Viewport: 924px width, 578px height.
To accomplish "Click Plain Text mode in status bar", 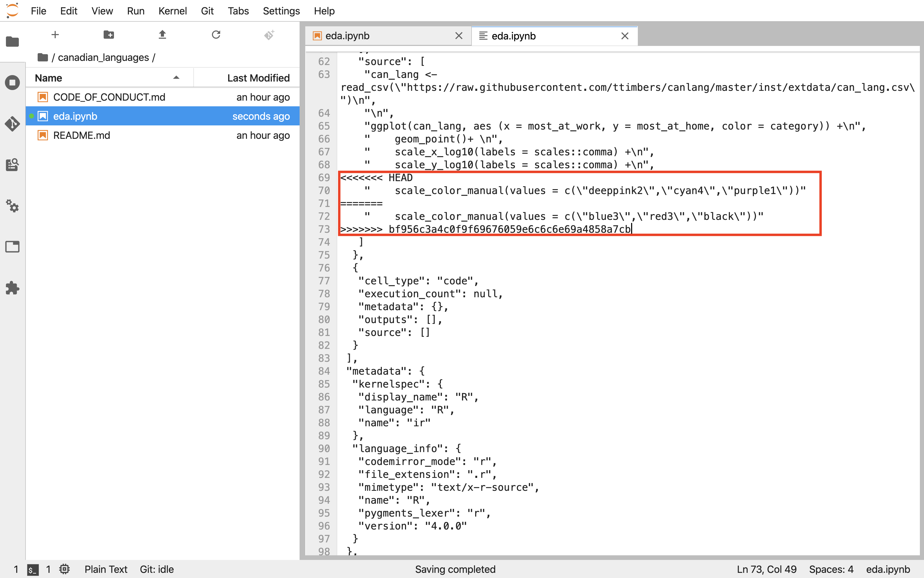I will click(106, 569).
